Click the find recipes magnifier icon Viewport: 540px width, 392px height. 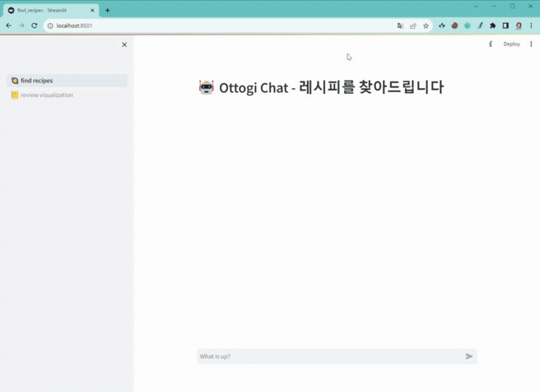(x=15, y=81)
